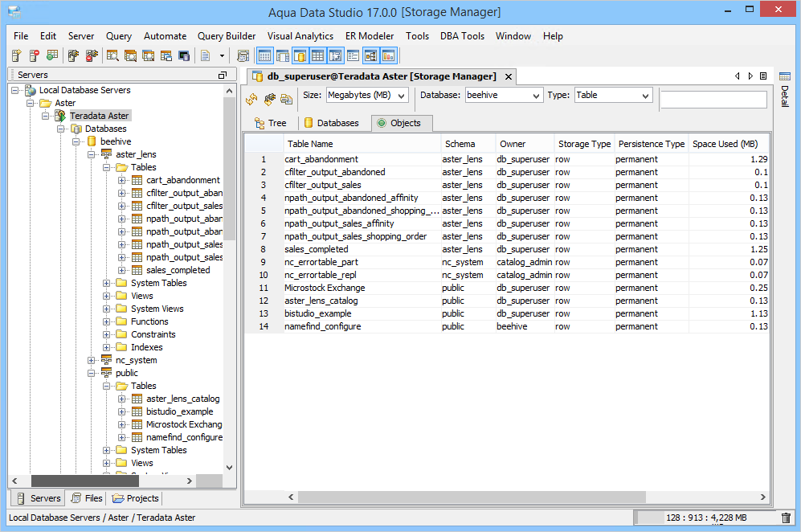Click the left arrow tab navigation icon
Viewport: 801px width, 532px height.
click(738, 76)
